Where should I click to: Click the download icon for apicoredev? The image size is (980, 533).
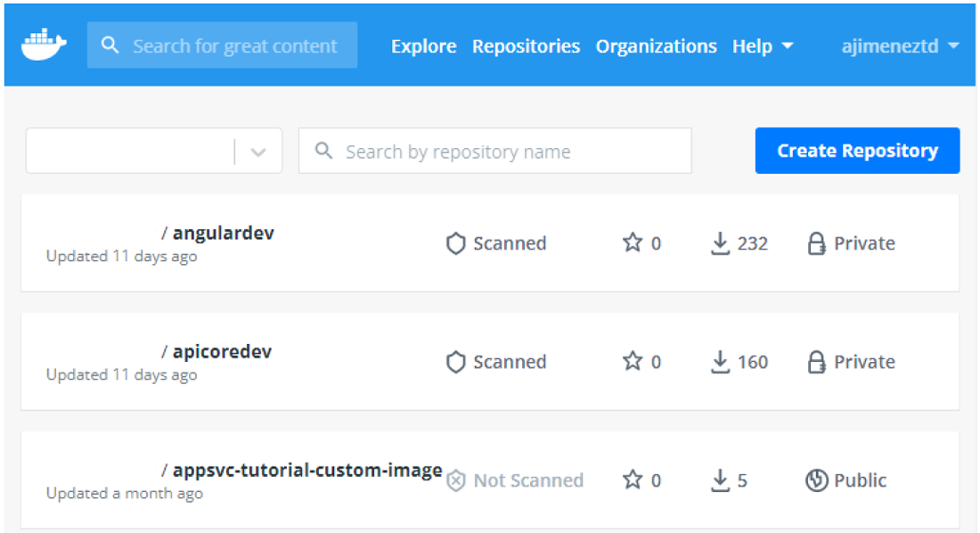pos(720,362)
